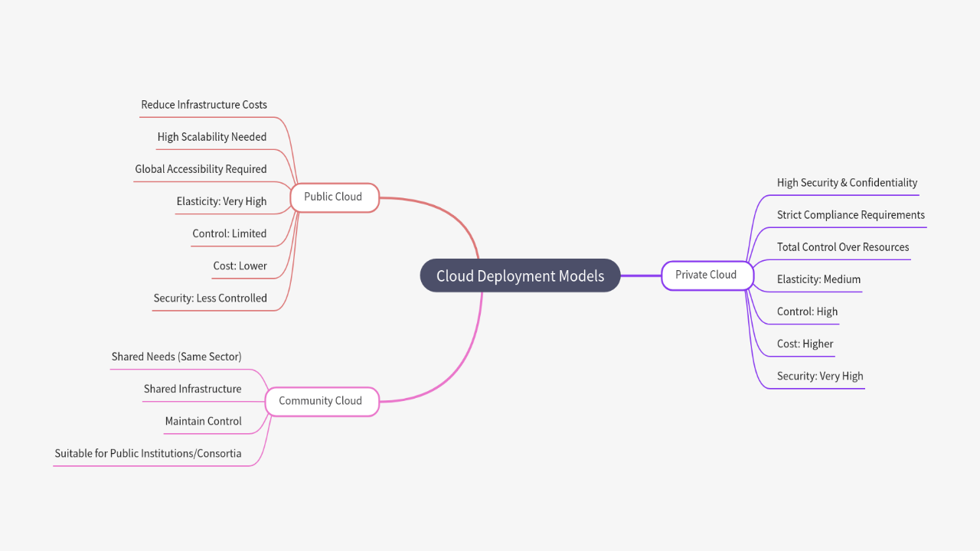Click the 'Shared Infrastructure' leaf
Viewport: 980px width, 551px height.
click(x=192, y=389)
